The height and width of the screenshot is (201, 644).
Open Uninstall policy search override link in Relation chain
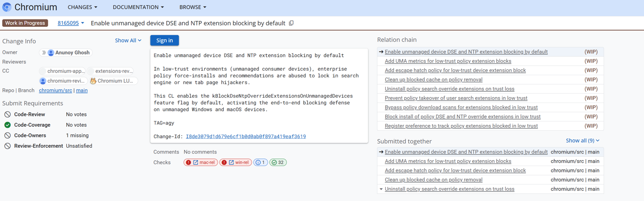[449, 89]
